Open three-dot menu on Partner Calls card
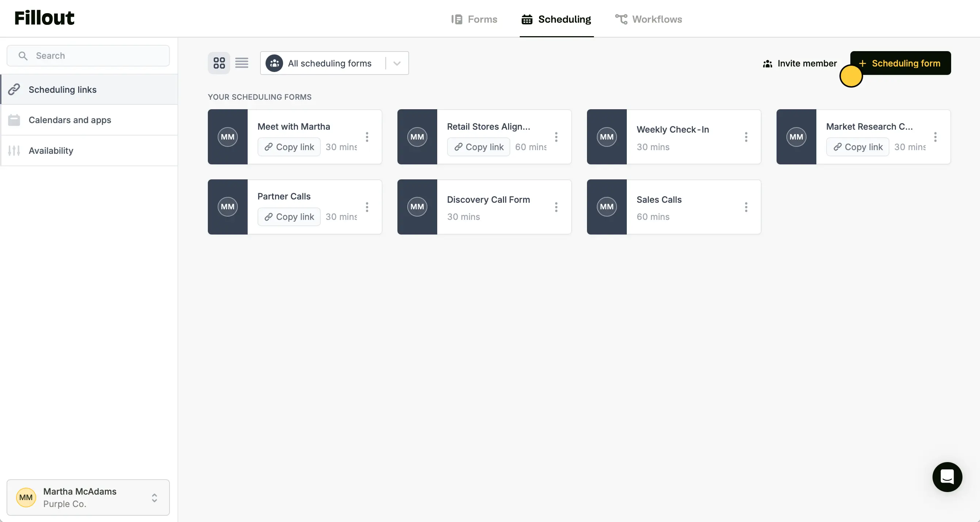Viewport: 980px width, 522px height. coord(367,207)
